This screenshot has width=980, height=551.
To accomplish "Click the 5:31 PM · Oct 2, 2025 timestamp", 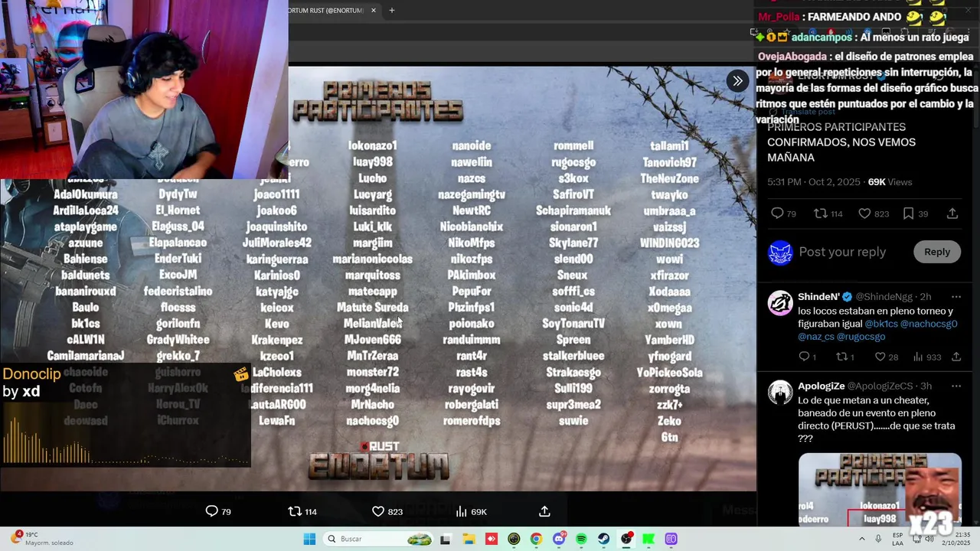I will pos(814,182).
